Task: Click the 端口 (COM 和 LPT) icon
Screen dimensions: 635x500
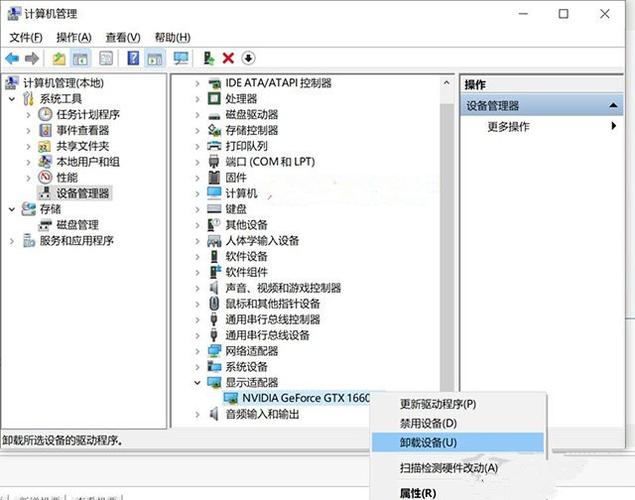Action: pos(214,162)
